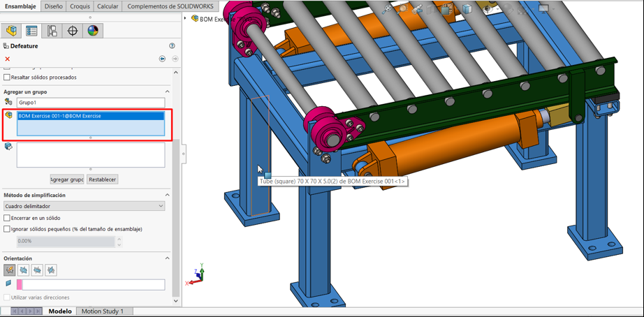Go to next Defeature step arrow

click(x=175, y=59)
